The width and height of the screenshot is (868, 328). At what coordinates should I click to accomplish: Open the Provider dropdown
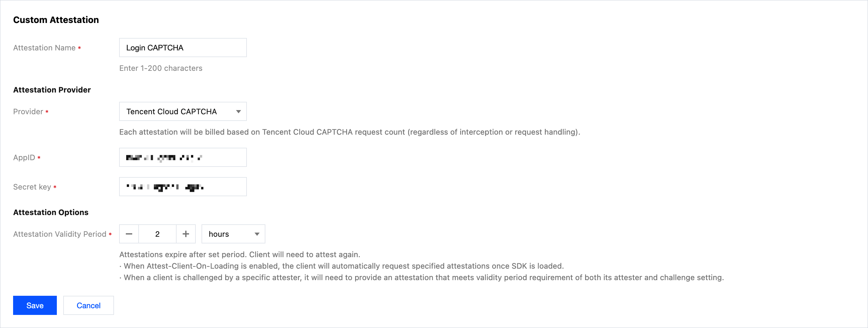[x=183, y=111]
